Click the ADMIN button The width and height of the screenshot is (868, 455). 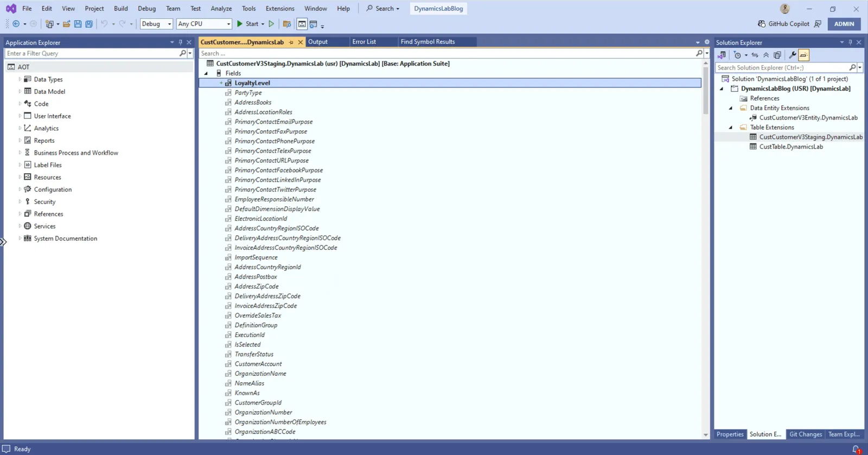click(844, 24)
